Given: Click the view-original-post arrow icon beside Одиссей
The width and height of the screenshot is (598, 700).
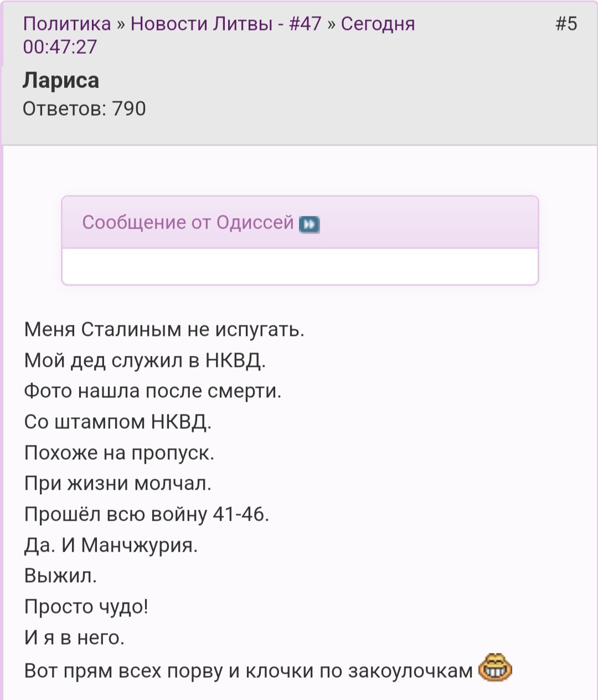Looking at the screenshot, I should [x=309, y=224].
